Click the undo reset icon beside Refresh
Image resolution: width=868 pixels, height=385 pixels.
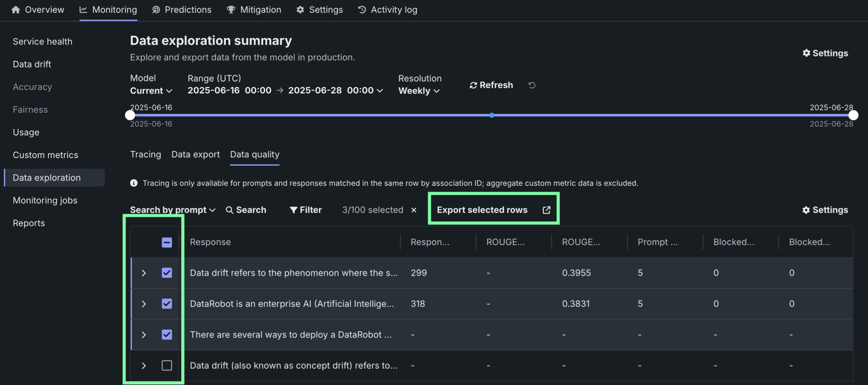532,85
